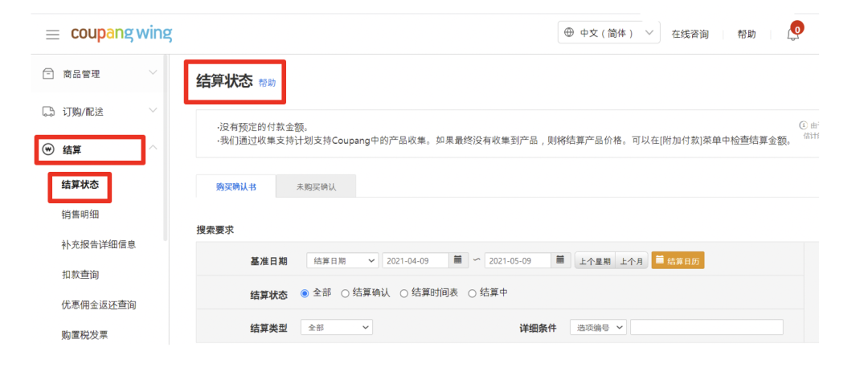Click the 详细条件 text input field
This screenshot has height=392, width=868.
point(707,327)
